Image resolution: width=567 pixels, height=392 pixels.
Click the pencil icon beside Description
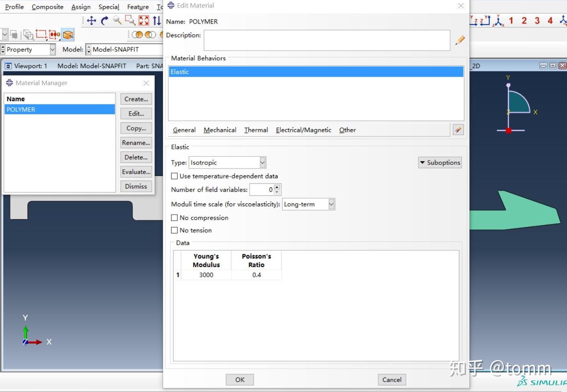460,40
